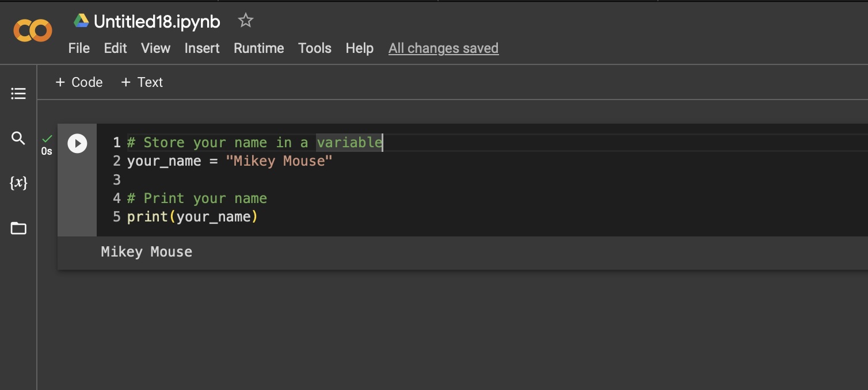Open the File menu
This screenshot has height=390, width=868.
(x=79, y=48)
